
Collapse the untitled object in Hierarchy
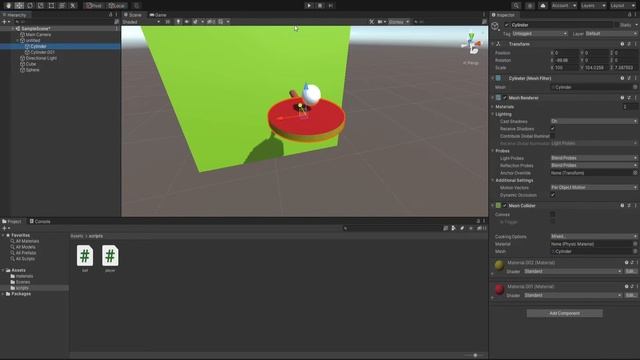pos(17,40)
